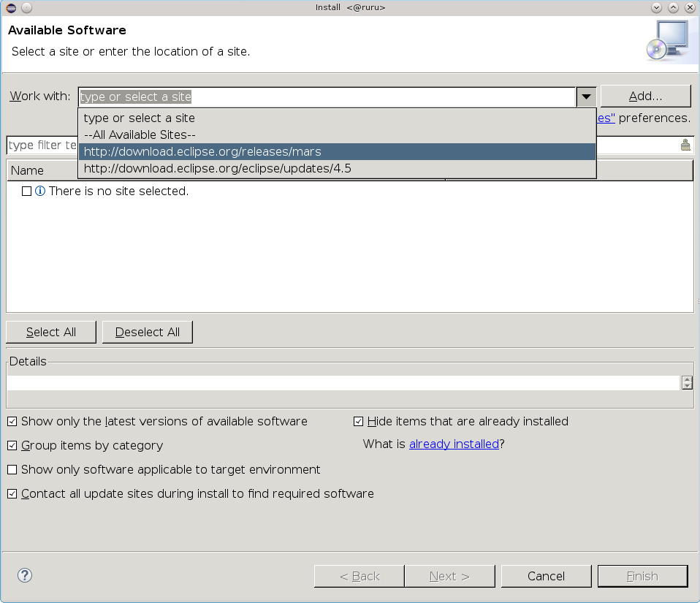700x603 pixels.
Task: Uncheck Show only the latest versions
Action: point(12,422)
